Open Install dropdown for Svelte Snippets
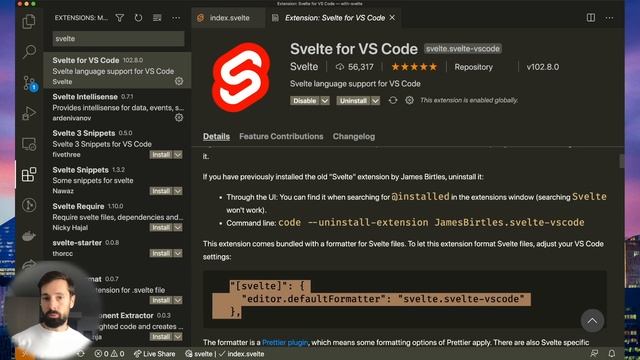This screenshot has width=640, height=360. click(178, 191)
